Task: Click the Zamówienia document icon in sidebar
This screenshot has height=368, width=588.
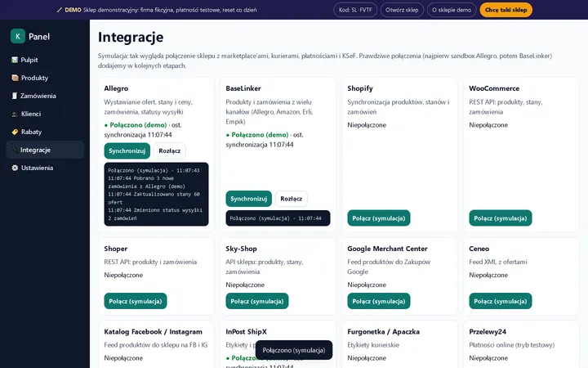Action: (15, 96)
